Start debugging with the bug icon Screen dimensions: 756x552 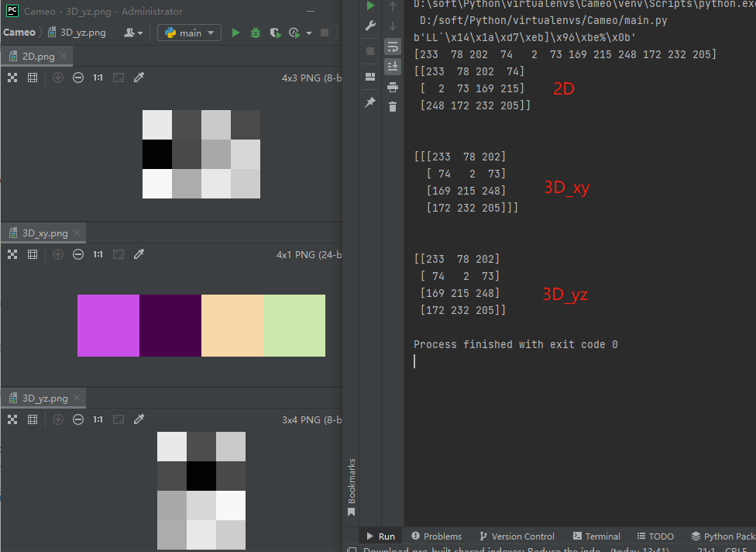click(x=256, y=33)
